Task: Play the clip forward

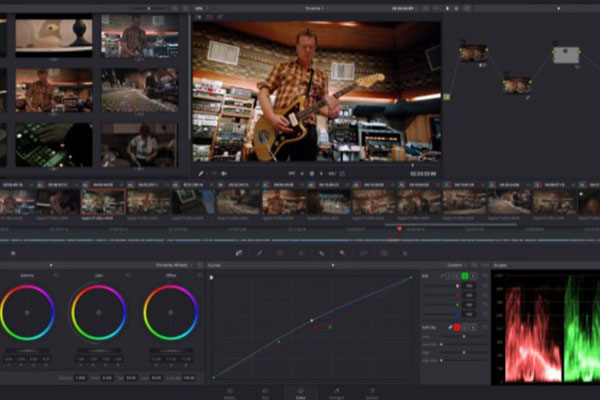Action: pos(321,173)
